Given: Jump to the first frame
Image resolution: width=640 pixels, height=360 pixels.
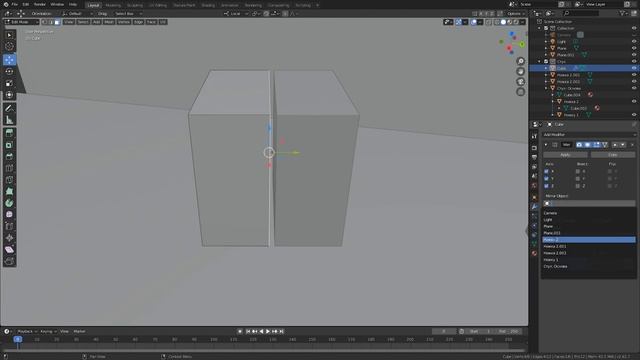Looking at the screenshot, I should click(248, 331).
